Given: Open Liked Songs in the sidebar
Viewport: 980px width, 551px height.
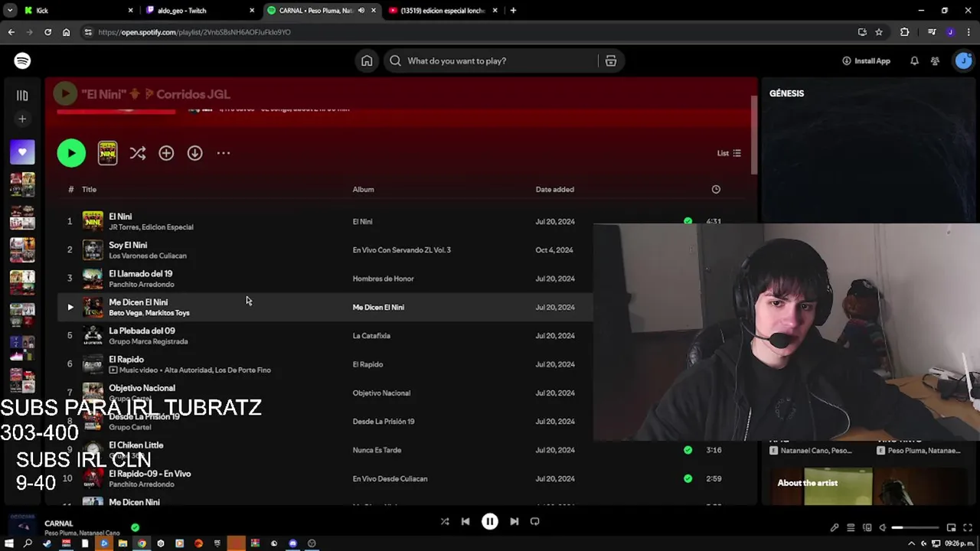Looking at the screenshot, I should coord(22,152).
